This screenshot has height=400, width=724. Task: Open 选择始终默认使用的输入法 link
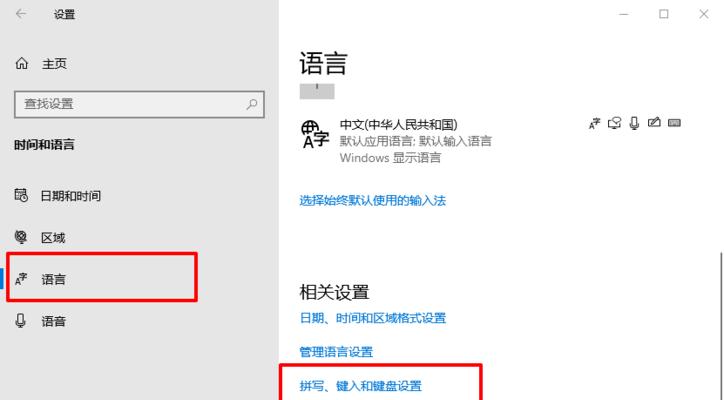tap(373, 200)
